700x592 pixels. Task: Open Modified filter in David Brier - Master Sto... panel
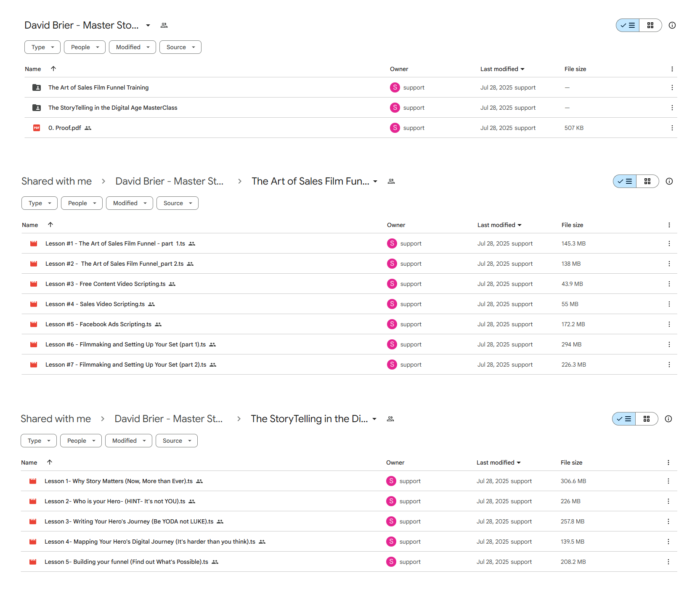coord(133,47)
